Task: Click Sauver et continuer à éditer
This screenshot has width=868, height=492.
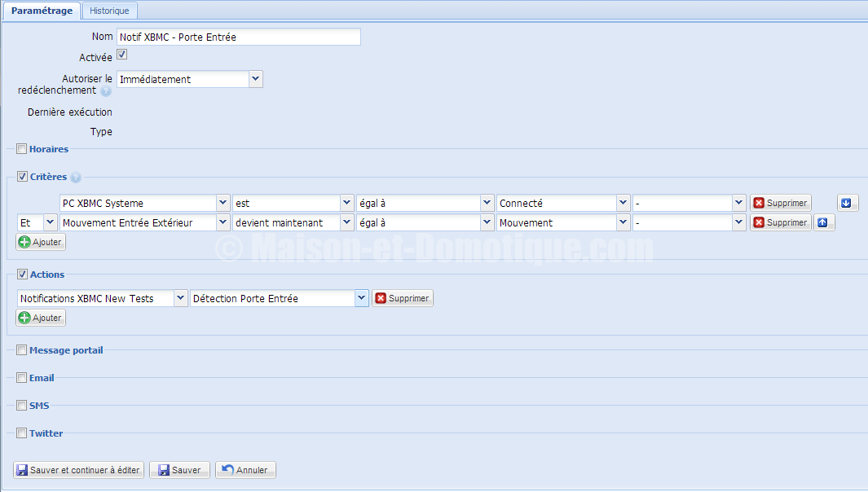Action: click(78, 470)
